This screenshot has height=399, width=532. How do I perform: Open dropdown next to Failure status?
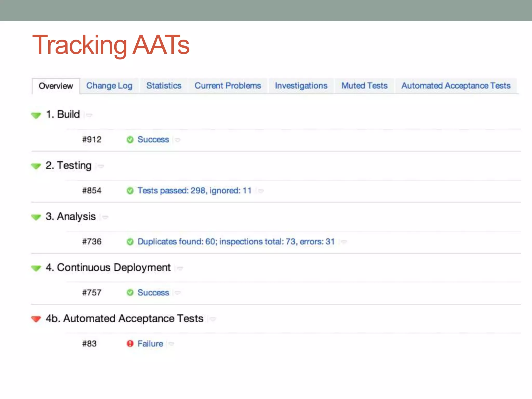(171, 344)
